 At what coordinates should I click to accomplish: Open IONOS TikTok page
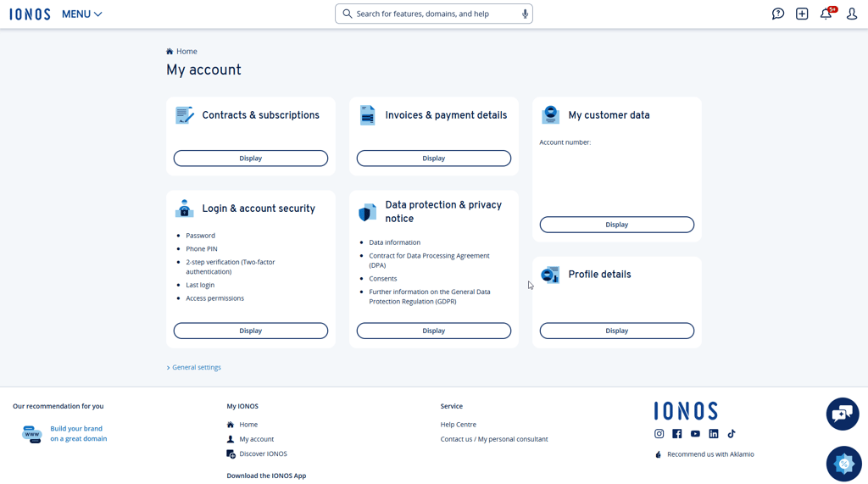pyautogui.click(x=732, y=434)
